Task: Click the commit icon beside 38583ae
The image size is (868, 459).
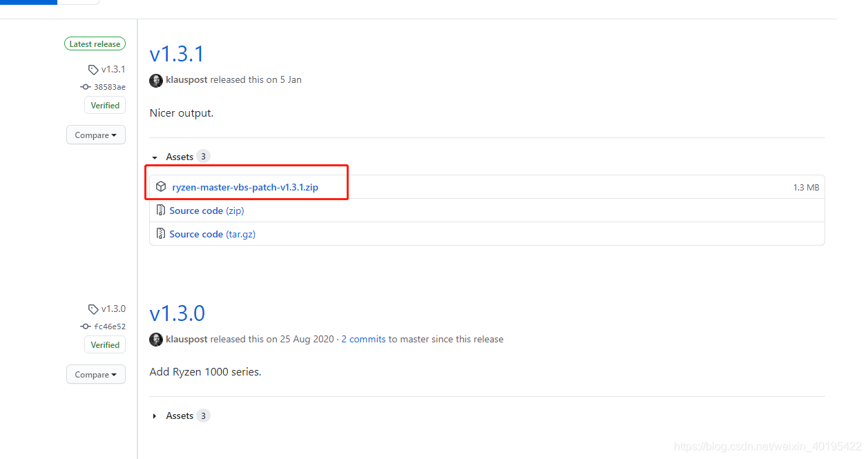Action: 86,87
